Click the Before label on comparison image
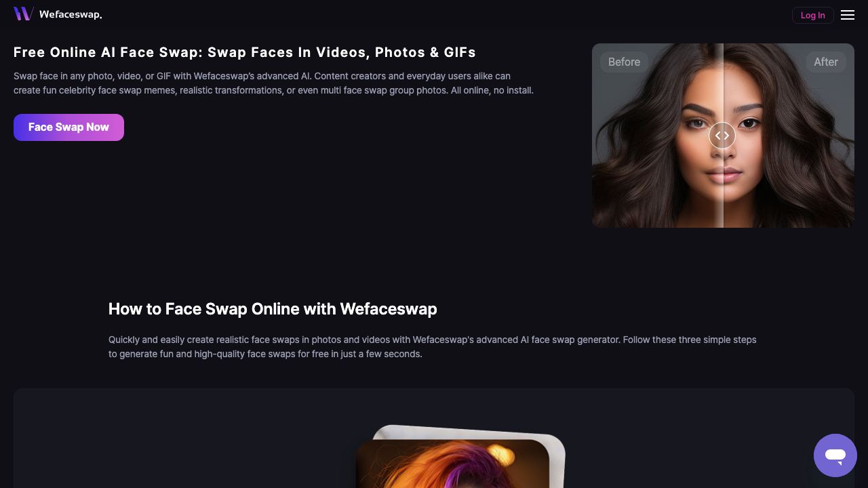 pyautogui.click(x=624, y=62)
